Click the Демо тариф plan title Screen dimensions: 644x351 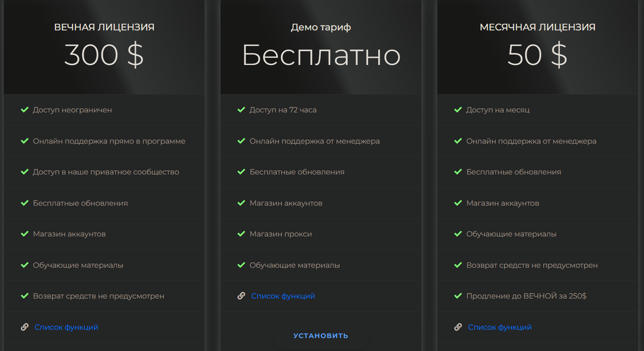point(321,27)
